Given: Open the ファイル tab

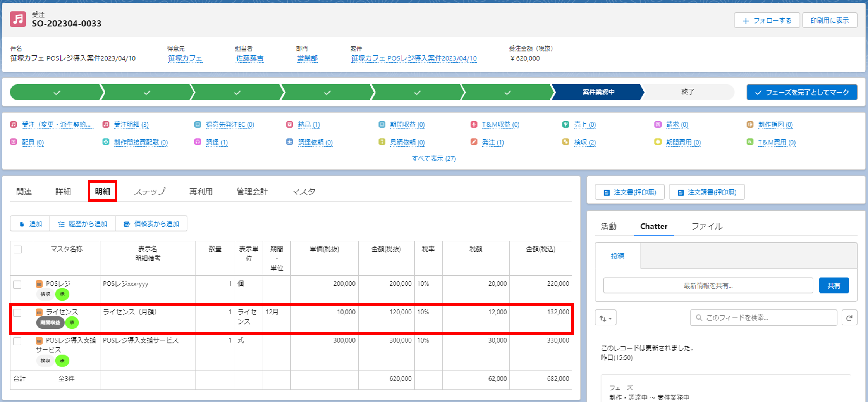Looking at the screenshot, I should pyautogui.click(x=707, y=227).
